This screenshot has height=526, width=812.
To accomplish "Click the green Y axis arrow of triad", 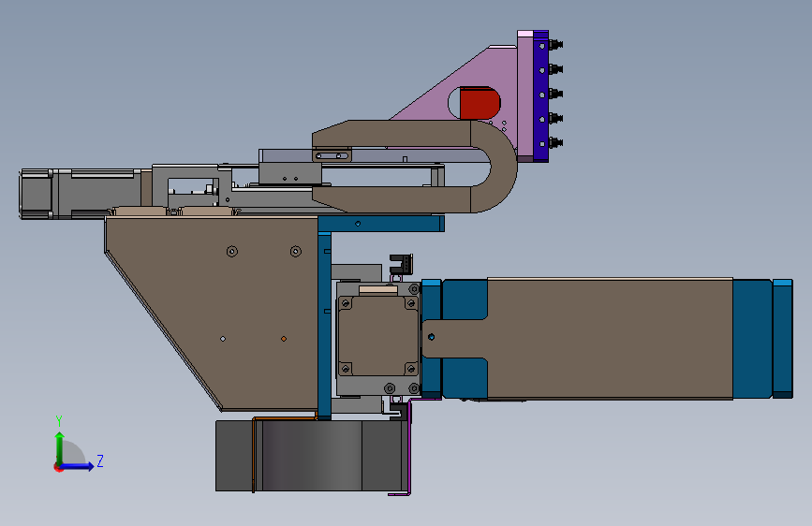I will (60, 447).
